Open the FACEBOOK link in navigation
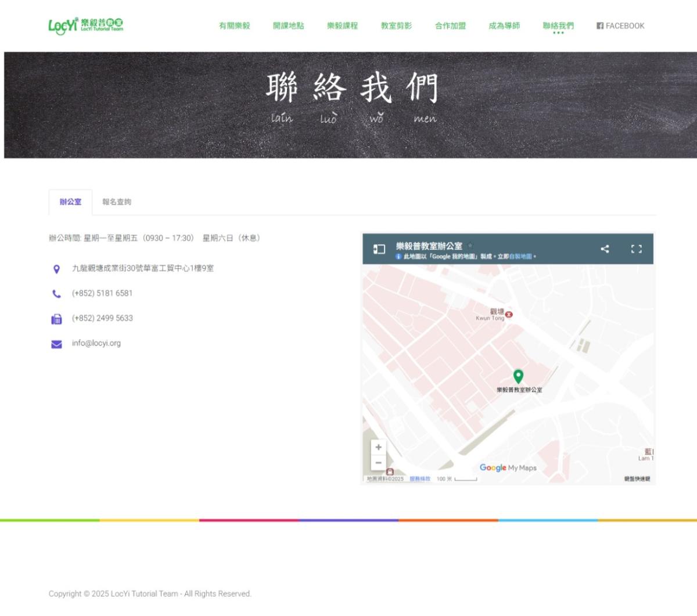Screen dimensions: 697x616 tap(620, 26)
